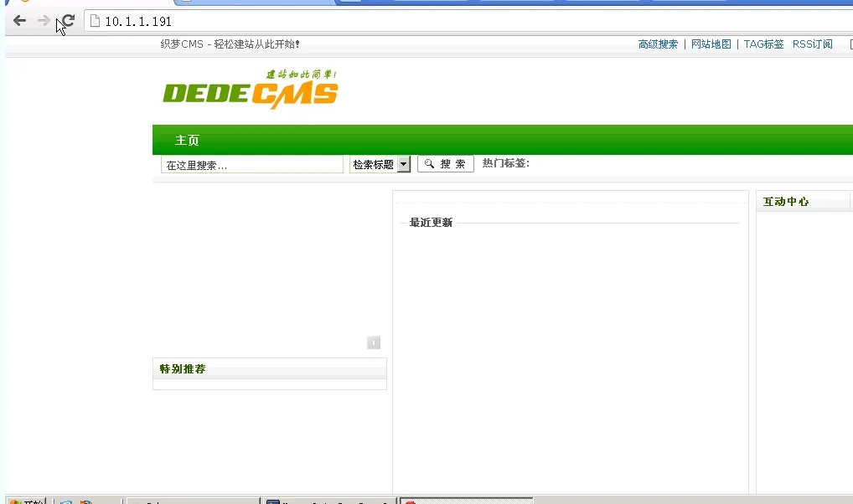Focus the address bar showing 10.1.1.191
853x504 pixels.
[468, 21]
